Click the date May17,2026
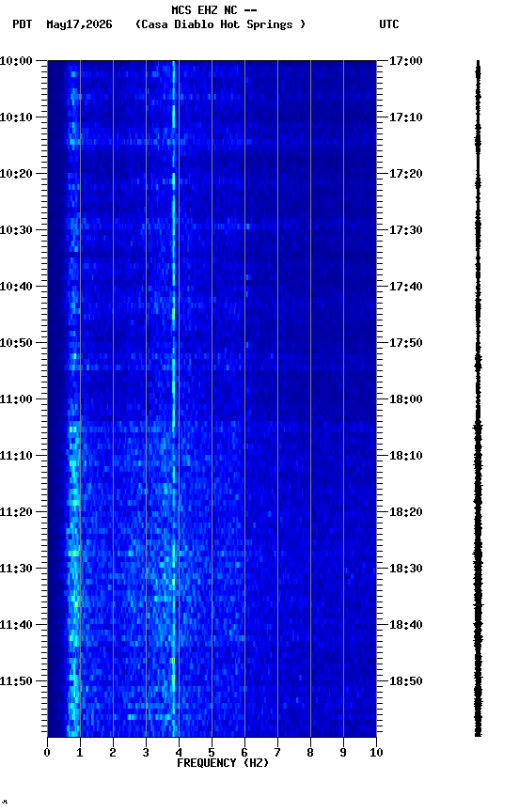This screenshot has width=519, height=812. click(x=79, y=24)
